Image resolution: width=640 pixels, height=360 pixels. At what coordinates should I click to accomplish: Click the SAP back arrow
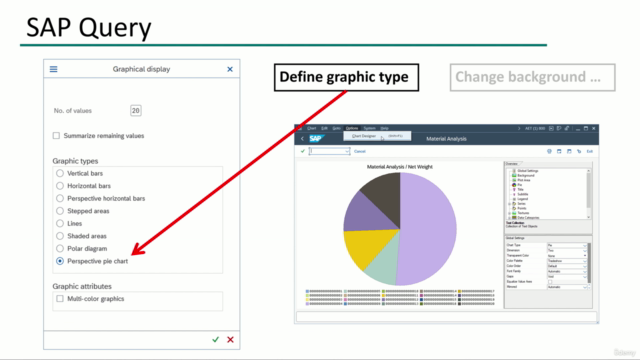tap(302, 139)
